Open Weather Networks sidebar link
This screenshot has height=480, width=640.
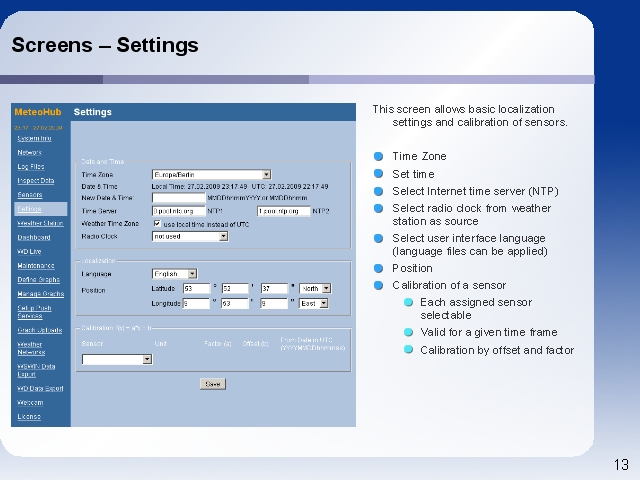31,348
